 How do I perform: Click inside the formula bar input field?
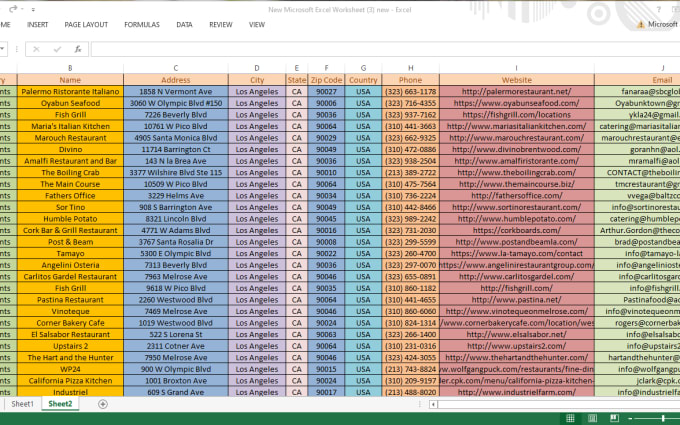(x=385, y=49)
